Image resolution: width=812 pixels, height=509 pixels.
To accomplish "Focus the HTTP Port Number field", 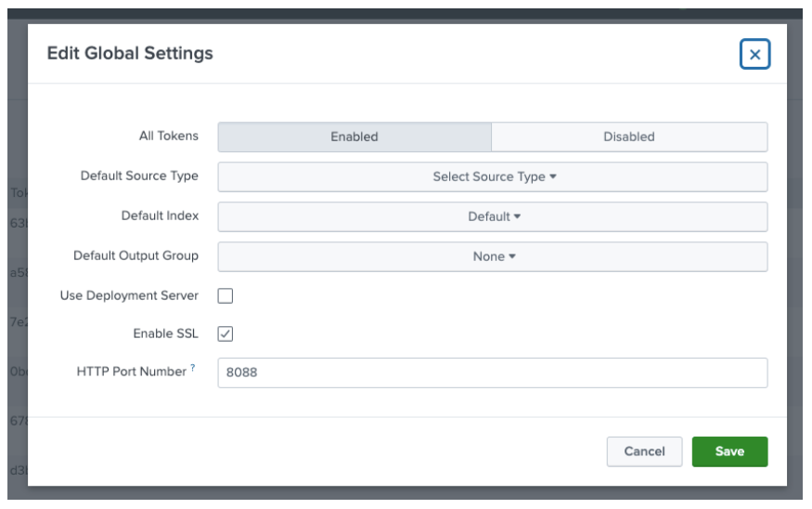I will tap(492, 372).
